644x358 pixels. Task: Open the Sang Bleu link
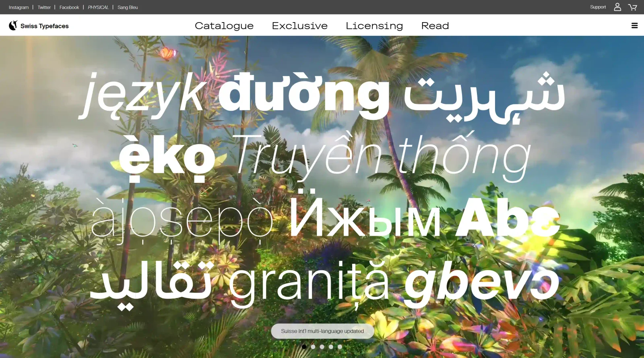click(x=128, y=7)
